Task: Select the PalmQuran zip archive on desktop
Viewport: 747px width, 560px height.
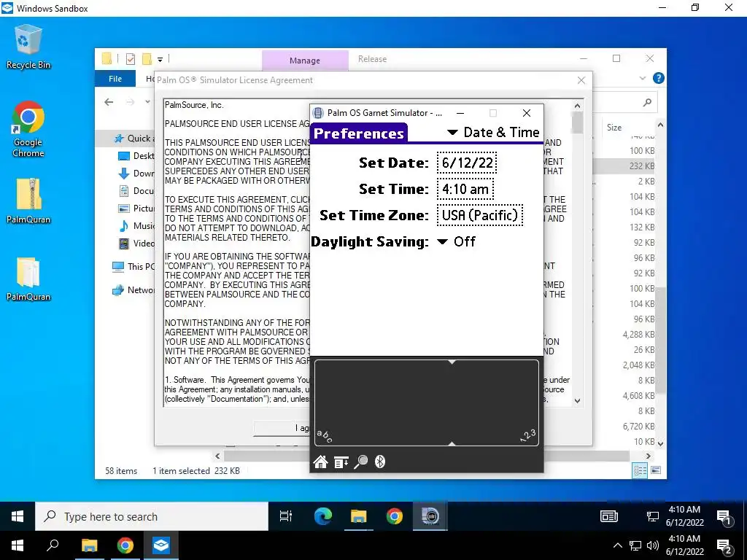Action: pos(28,200)
